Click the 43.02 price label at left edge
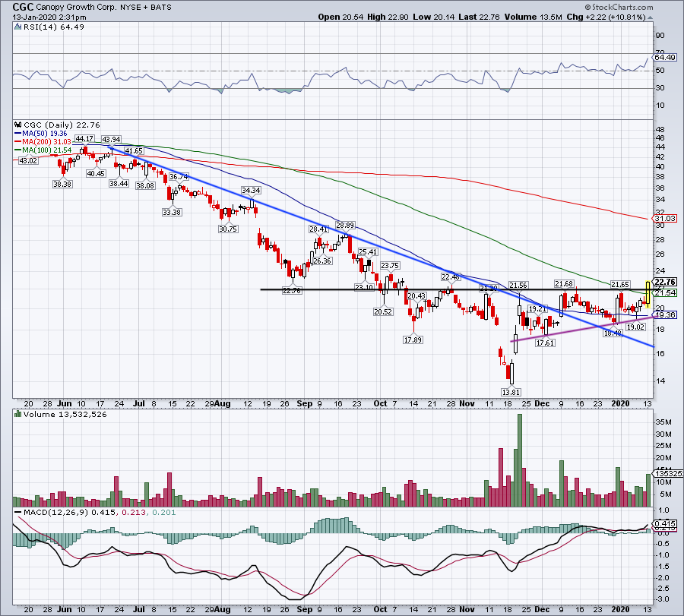684x616 pixels. 28,160
